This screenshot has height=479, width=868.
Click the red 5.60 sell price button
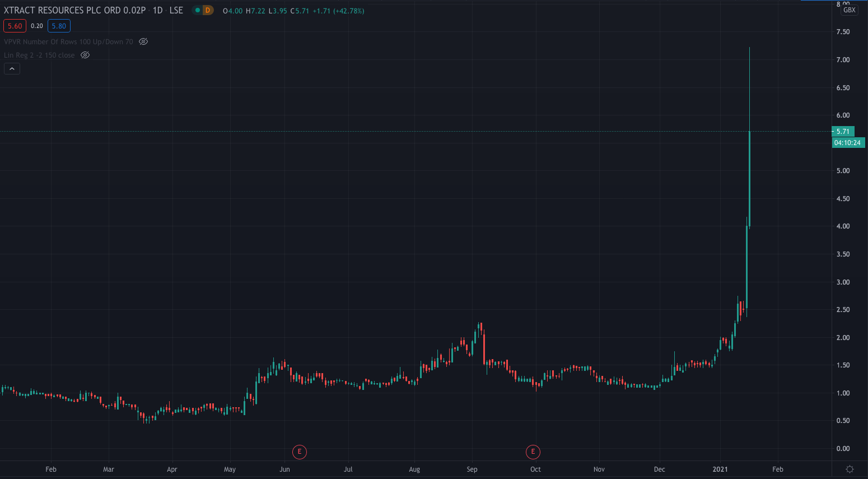[x=15, y=26]
